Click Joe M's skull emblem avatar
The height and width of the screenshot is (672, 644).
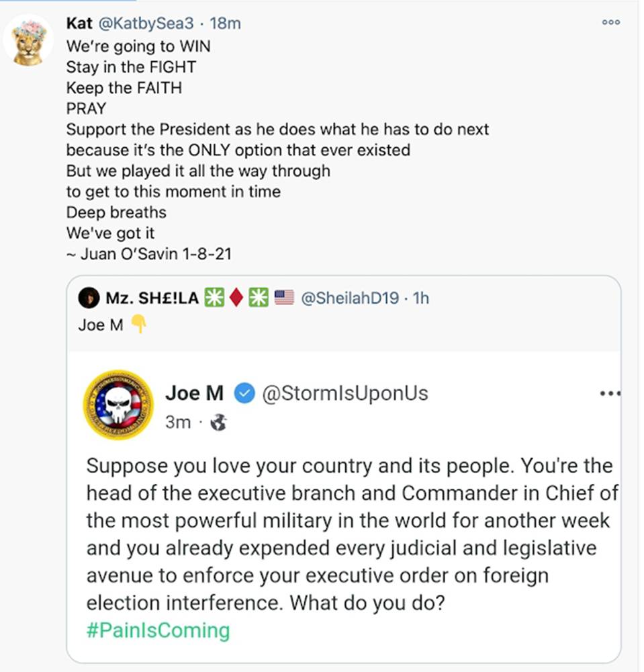[x=118, y=405]
